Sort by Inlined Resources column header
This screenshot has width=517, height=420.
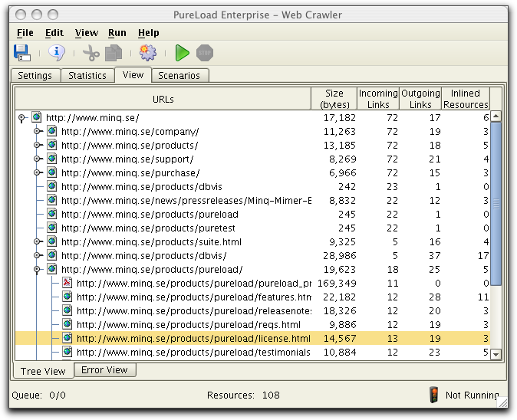pyautogui.click(x=466, y=99)
